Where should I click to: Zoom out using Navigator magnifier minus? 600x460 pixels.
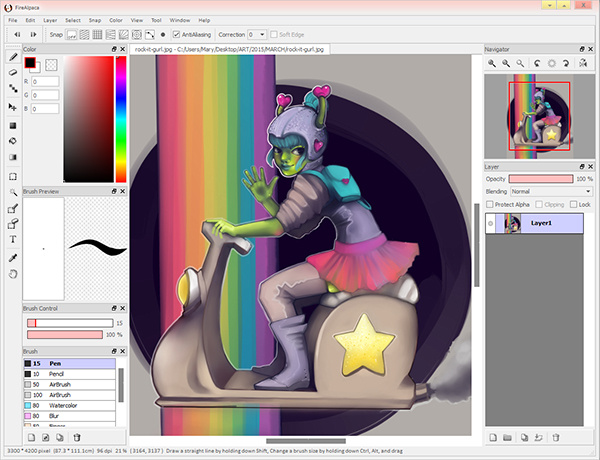coord(506,63)
